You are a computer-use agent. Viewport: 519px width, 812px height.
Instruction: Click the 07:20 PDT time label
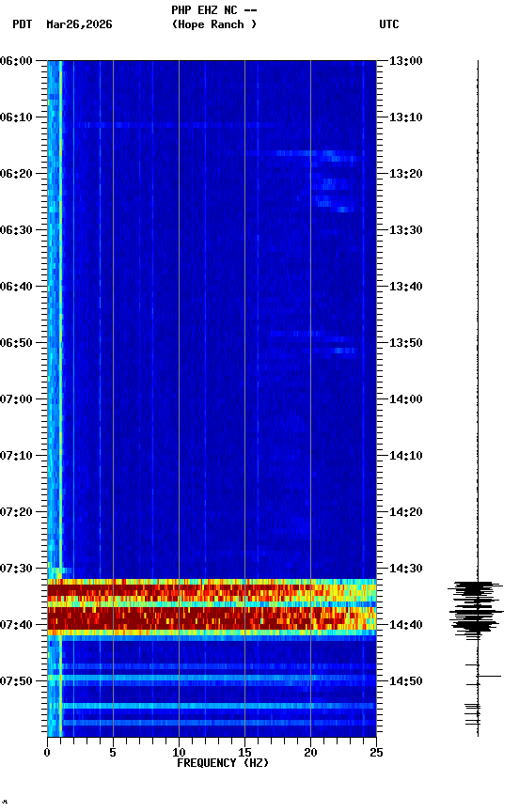pyautogui.click(x=16, y=512)
